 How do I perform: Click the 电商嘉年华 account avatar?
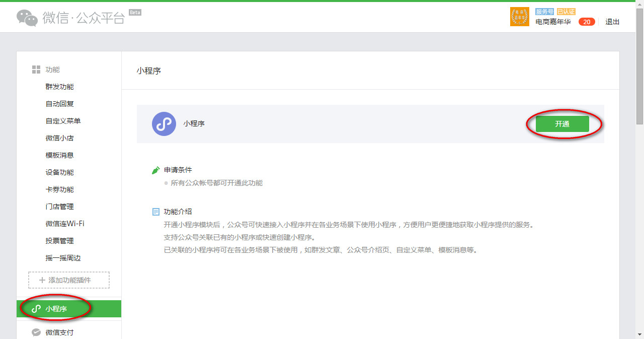tap(520, 17)
